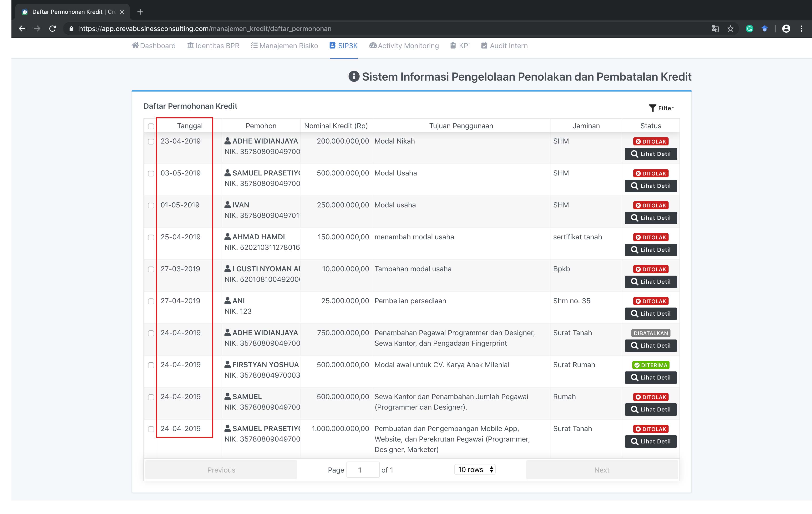Image resolution: width=812 pixels, height=514 pixels.
Task: Click the browser forward arrow
Action: coord(37,29)
